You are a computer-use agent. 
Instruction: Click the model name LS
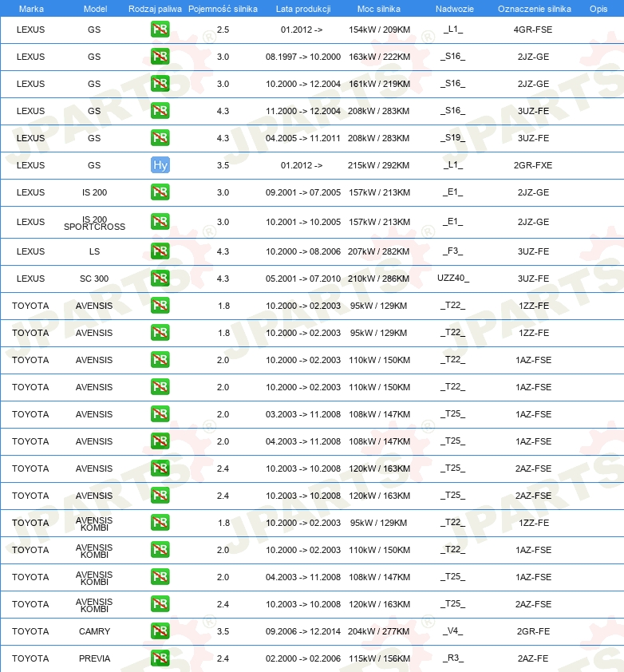point(94,251)
